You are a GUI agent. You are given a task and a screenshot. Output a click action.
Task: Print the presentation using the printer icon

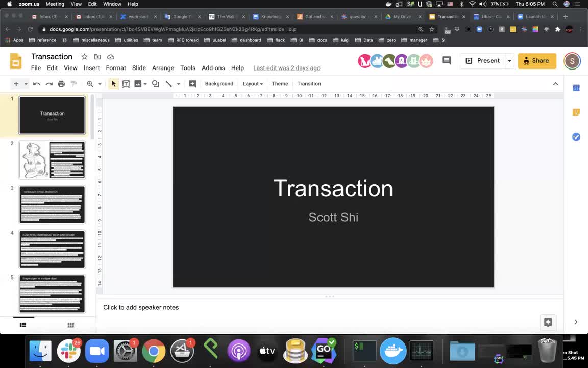tap(61, 84)
